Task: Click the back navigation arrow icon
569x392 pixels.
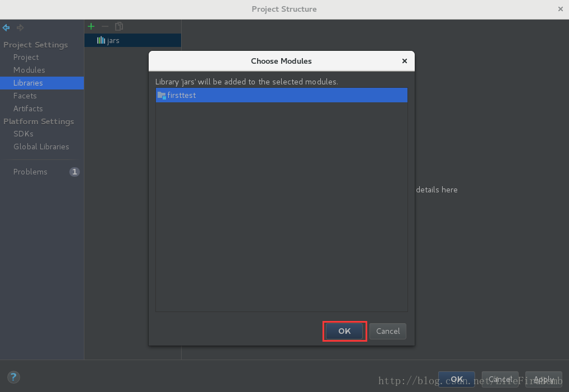Action: (6, 27)
